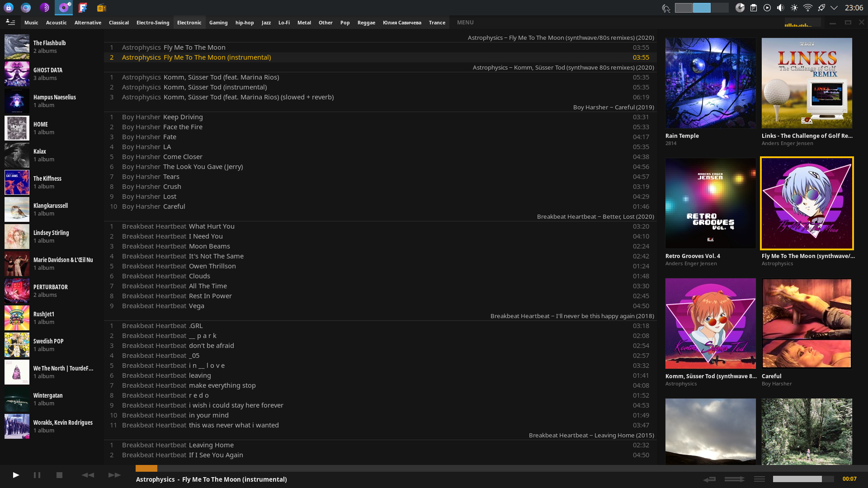Play track Boy Harsher Keep Driving
868x488 pixels.
tap(183, 117)
